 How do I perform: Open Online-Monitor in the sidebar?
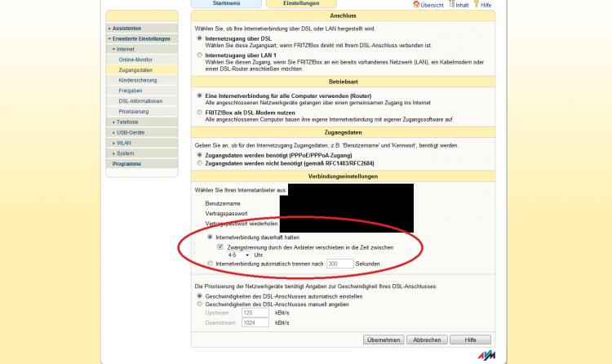pos(135,60)
